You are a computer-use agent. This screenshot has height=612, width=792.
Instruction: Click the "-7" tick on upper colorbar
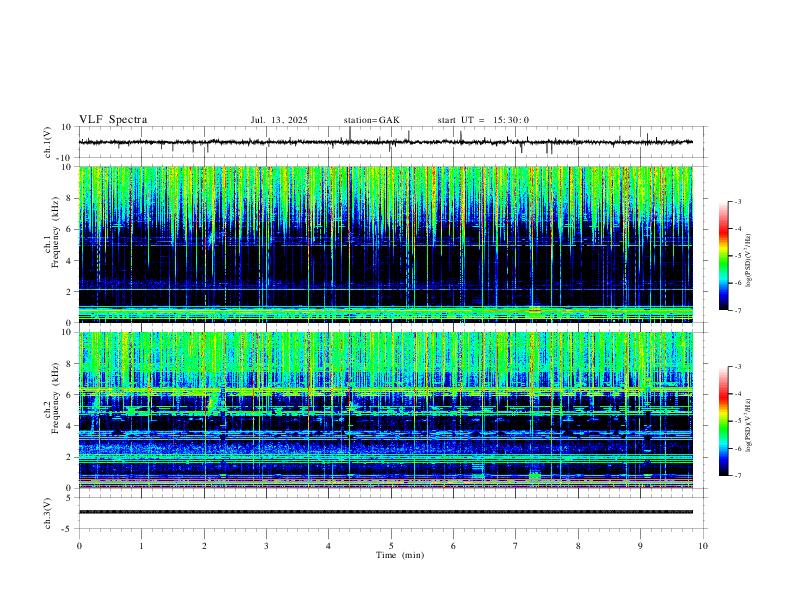point(737,311)
